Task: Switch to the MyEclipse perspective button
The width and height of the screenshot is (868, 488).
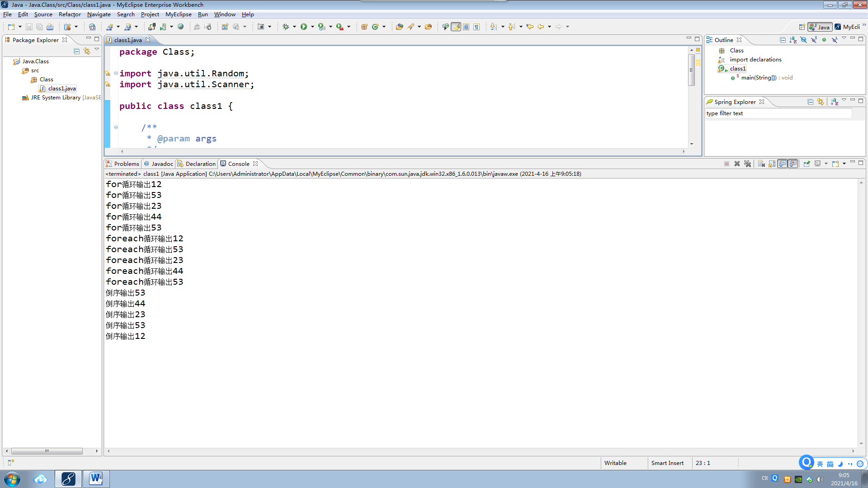Action: (848, 27)
